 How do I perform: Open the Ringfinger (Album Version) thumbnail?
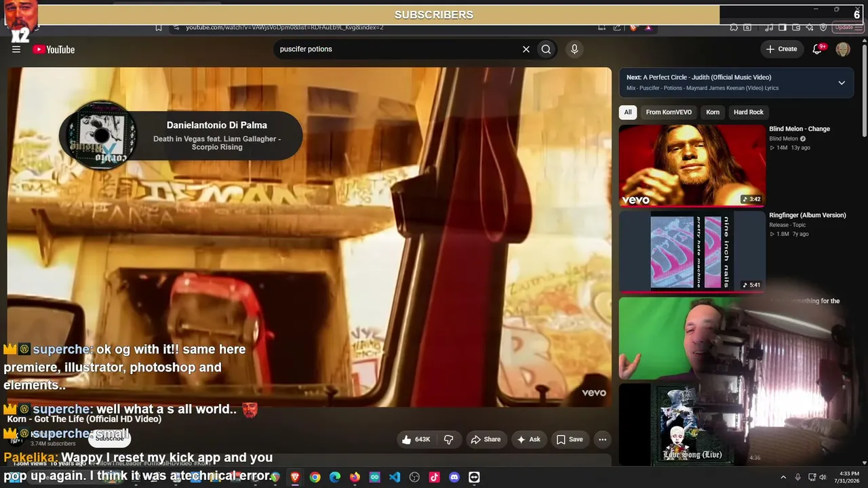point(692,251)
